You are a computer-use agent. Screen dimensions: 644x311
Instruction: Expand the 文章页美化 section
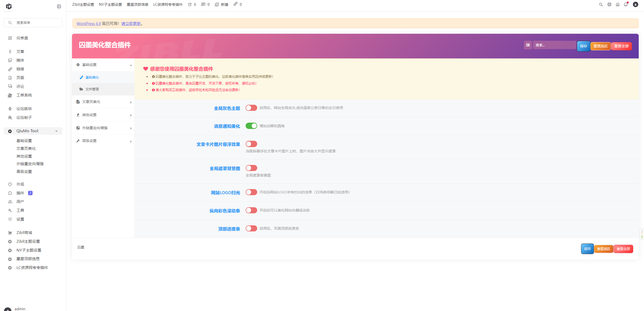point(103,102)
